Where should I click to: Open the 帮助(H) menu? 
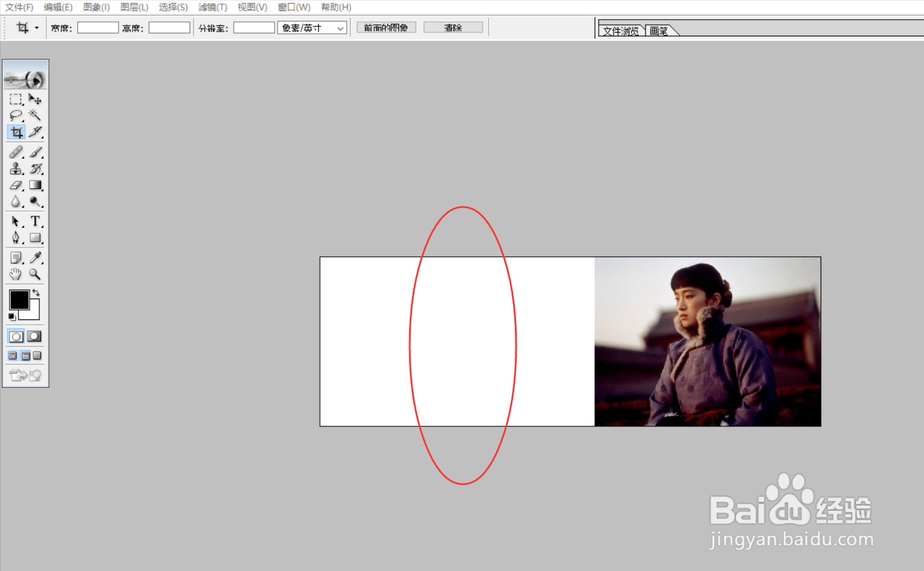(336, 7)
